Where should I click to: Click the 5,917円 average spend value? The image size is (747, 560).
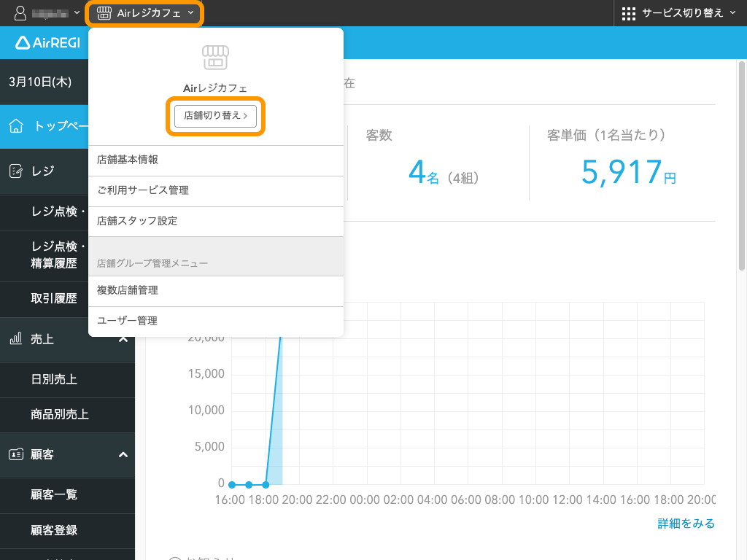click(x=628, y=172)
